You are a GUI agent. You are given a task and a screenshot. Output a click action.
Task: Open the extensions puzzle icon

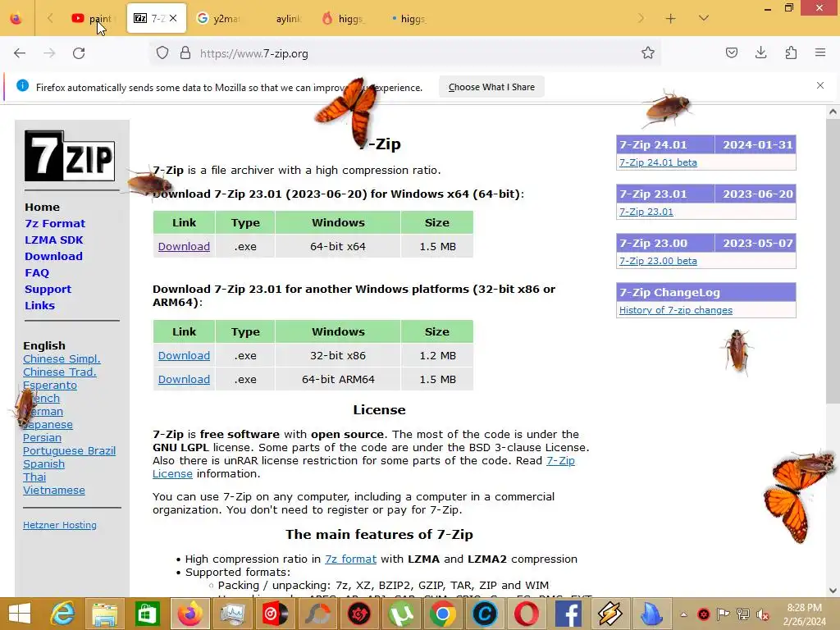(x=791, y=52)
